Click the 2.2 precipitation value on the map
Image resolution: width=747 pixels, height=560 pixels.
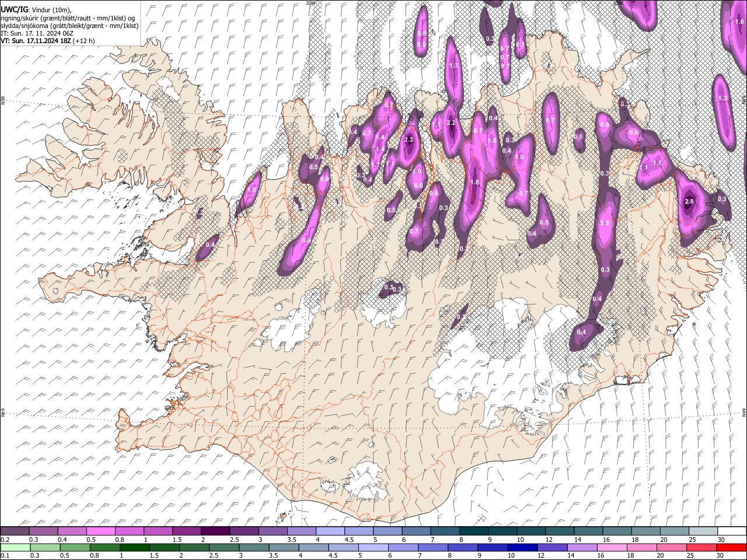(451, 123)
